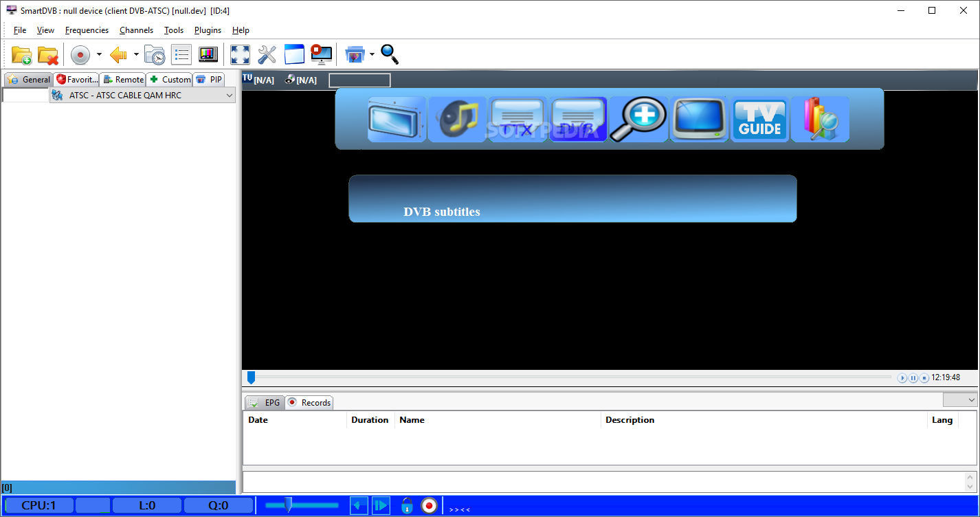The height and width of the screenshot is (517, 980).
Task: Switch to the Favorites tab
Action: pyautogui.click(x=77, y=80)
